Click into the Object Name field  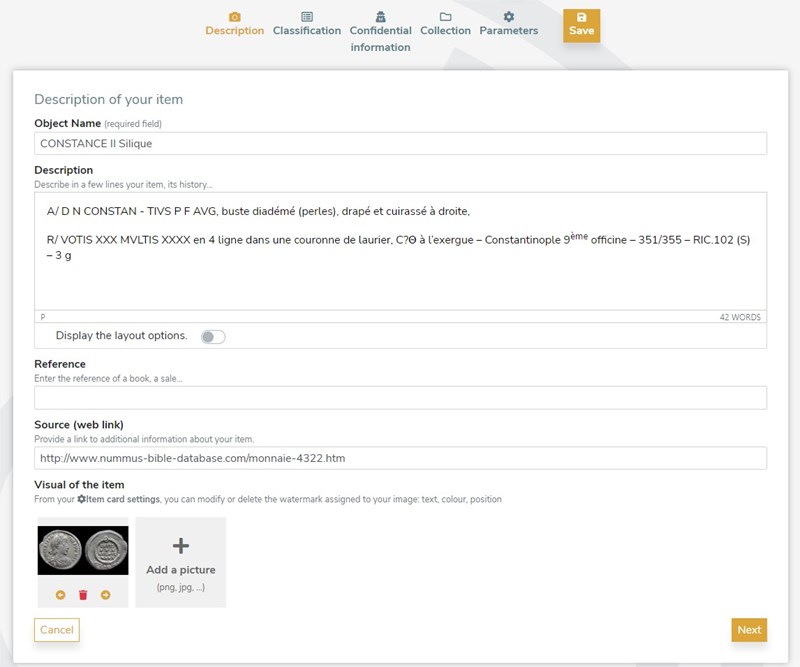click(x=401, y=143)
